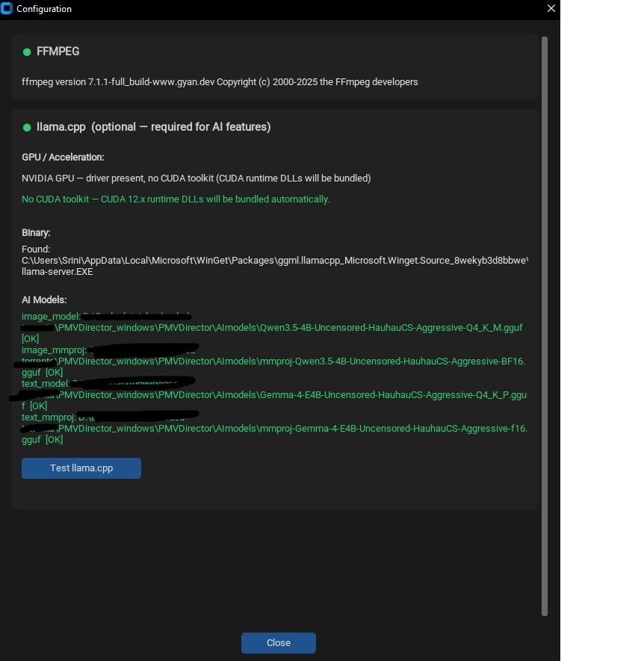Click the Configuration window title text
Image resolution: width=644 pixels, height=661 pixels.
click(x=44, y=9)
